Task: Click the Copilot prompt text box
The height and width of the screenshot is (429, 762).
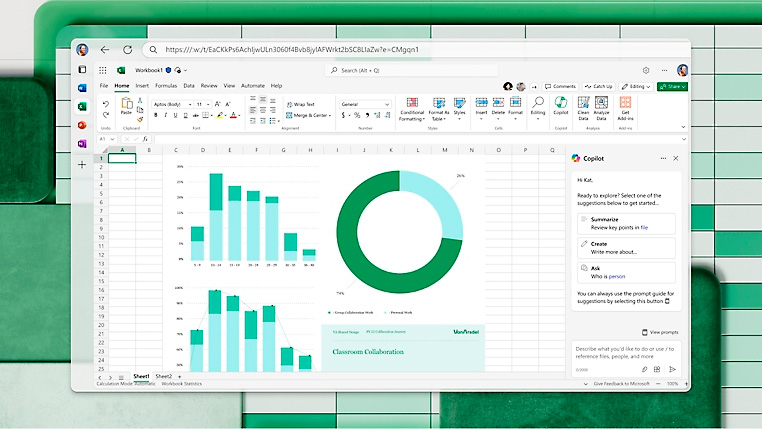Action: (624, 351)
